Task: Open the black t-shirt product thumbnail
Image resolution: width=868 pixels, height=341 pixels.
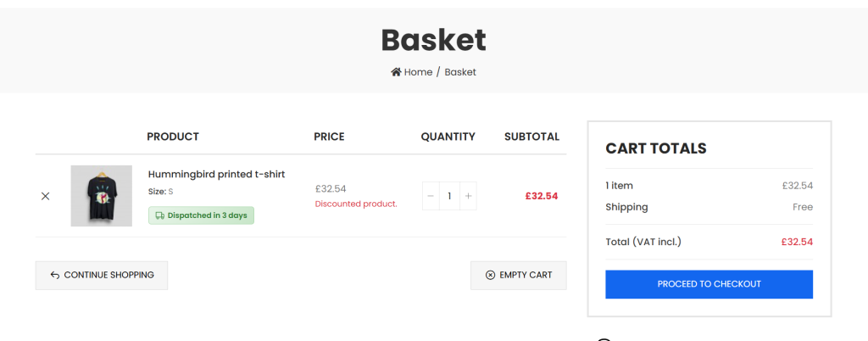Action: click(x=101, y=196)
